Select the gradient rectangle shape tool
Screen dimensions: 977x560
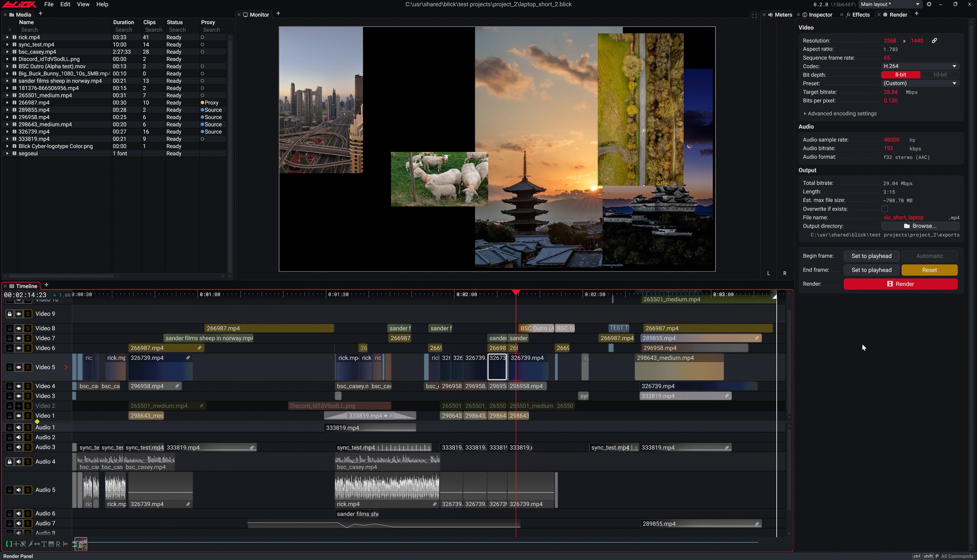point(51,544)
